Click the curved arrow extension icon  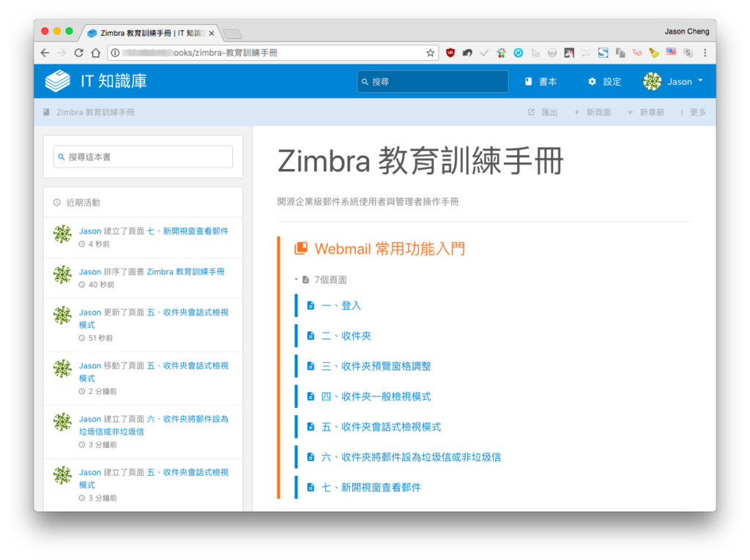click(x=467, y=53)
